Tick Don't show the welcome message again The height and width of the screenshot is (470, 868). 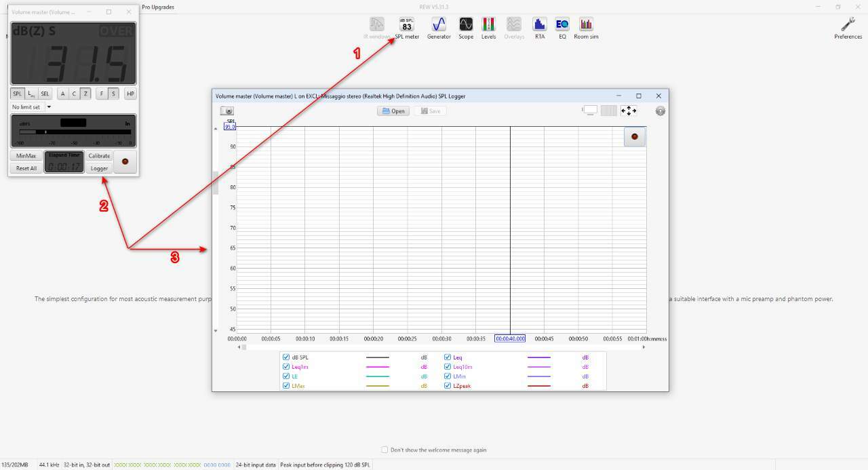pyautogui.click(x=384, y=450)
